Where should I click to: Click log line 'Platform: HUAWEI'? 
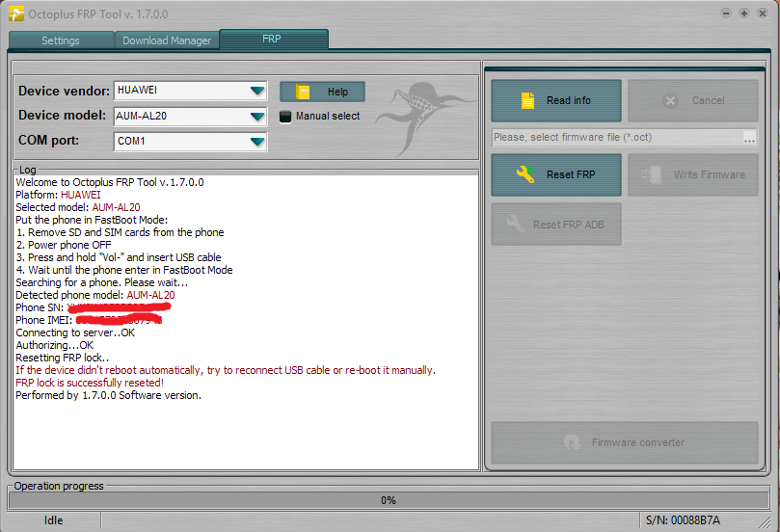pos(58,195)
